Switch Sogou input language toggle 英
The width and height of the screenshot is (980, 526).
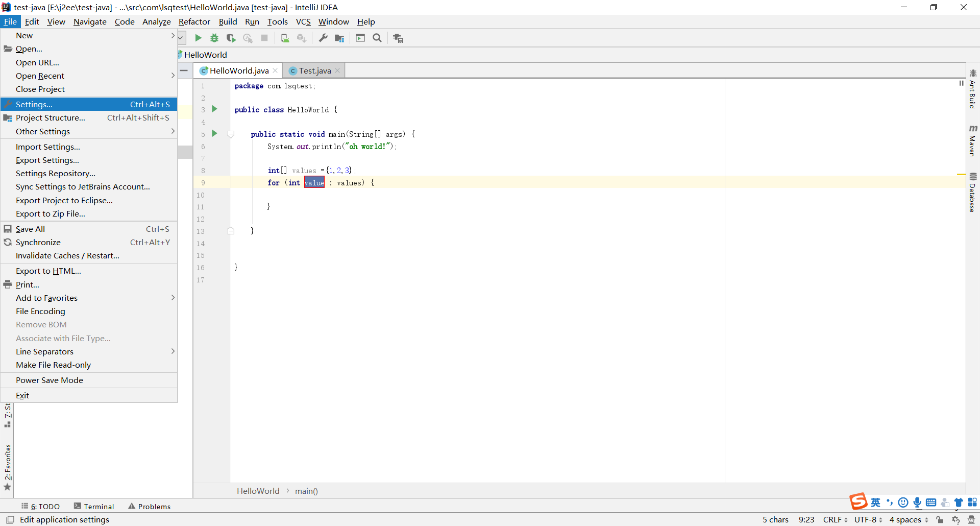pyautogui.click(x=876, y=503)
